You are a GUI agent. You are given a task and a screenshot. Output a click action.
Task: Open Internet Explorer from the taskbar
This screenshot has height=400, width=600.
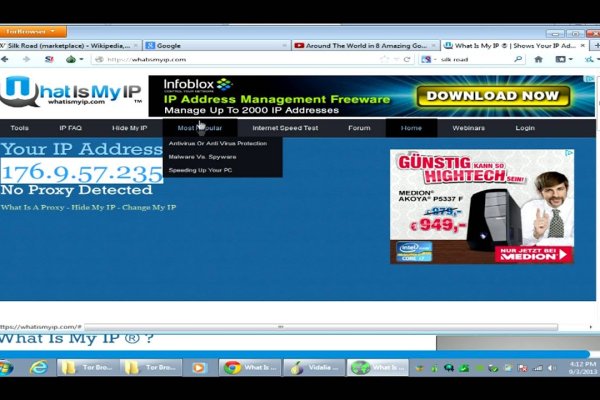pos(39,367)
